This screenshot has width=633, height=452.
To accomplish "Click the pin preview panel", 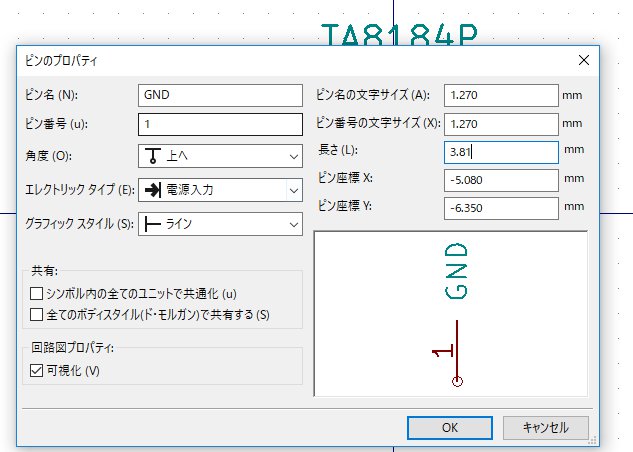I will click(451, 314).
